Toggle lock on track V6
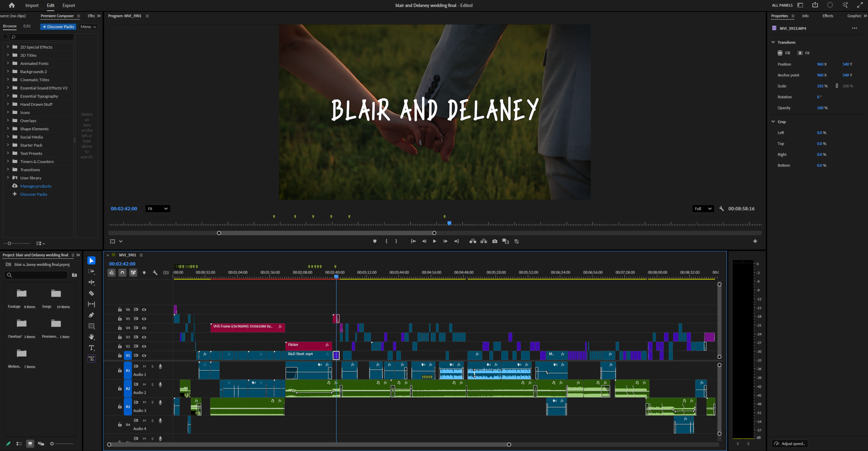868x451 pixels. (x=120, y=310)
